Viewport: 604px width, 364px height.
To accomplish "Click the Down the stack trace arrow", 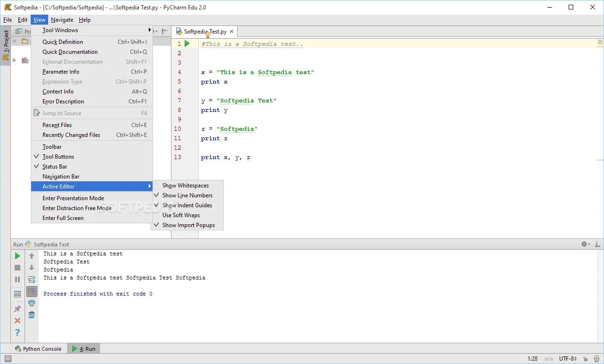I will pos(32,268).
